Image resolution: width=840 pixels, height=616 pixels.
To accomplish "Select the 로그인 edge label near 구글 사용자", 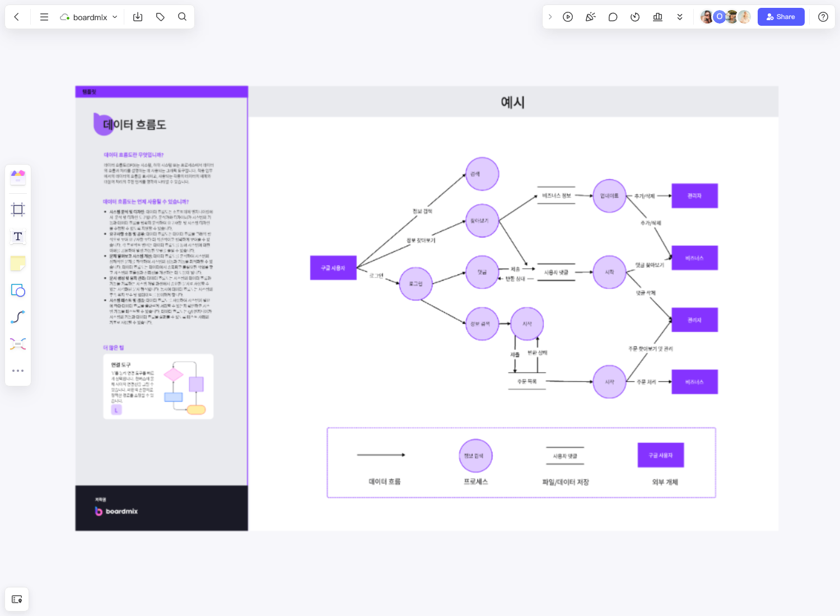I will click(x=376, y=276).
